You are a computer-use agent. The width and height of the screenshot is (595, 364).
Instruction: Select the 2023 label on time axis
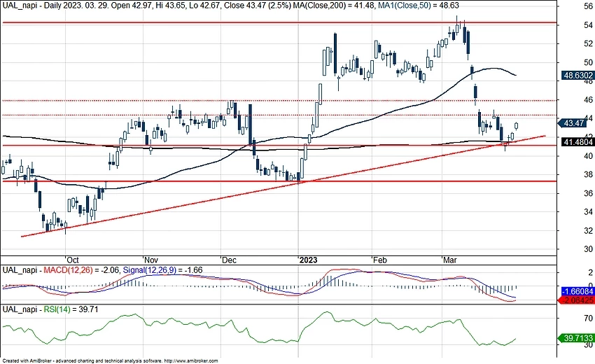pyautogui.click(x=308, y=260)
